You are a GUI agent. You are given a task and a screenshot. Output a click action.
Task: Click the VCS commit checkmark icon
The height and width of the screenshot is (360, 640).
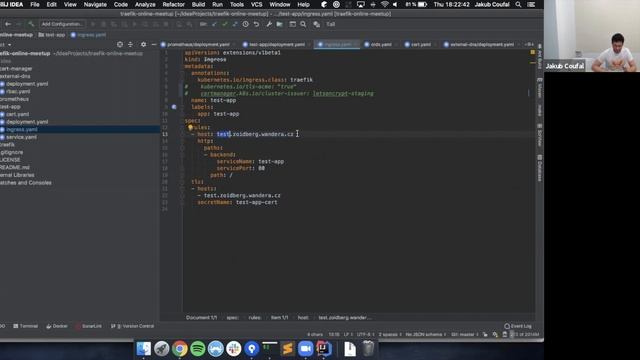coord(224,24)
